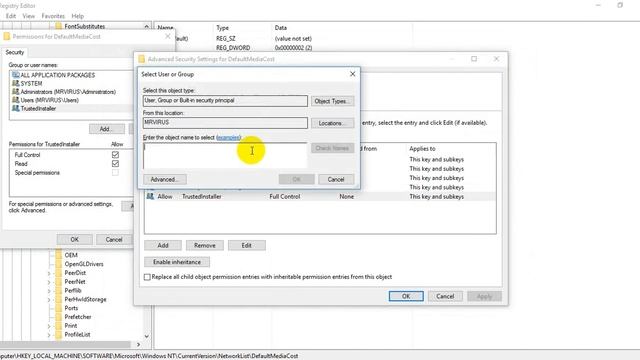This screenshot has width=640, height=360.
Task: Toggle Read Allow checkbox
Action: coord(116,164)
